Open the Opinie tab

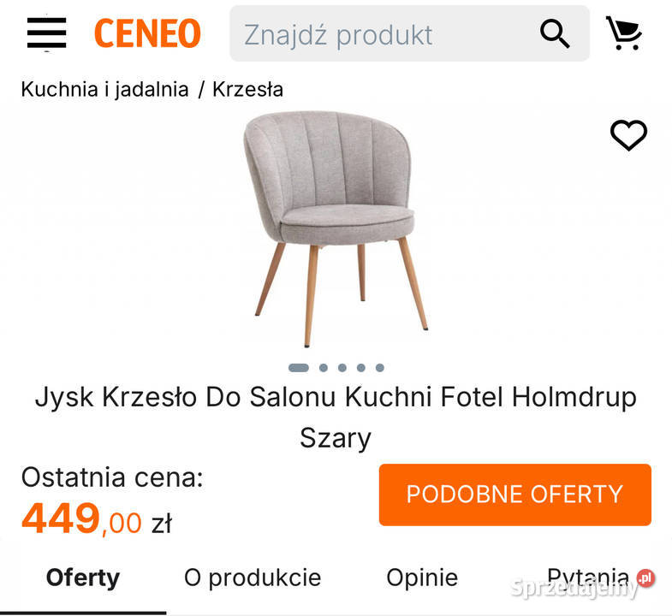point(422,577)
